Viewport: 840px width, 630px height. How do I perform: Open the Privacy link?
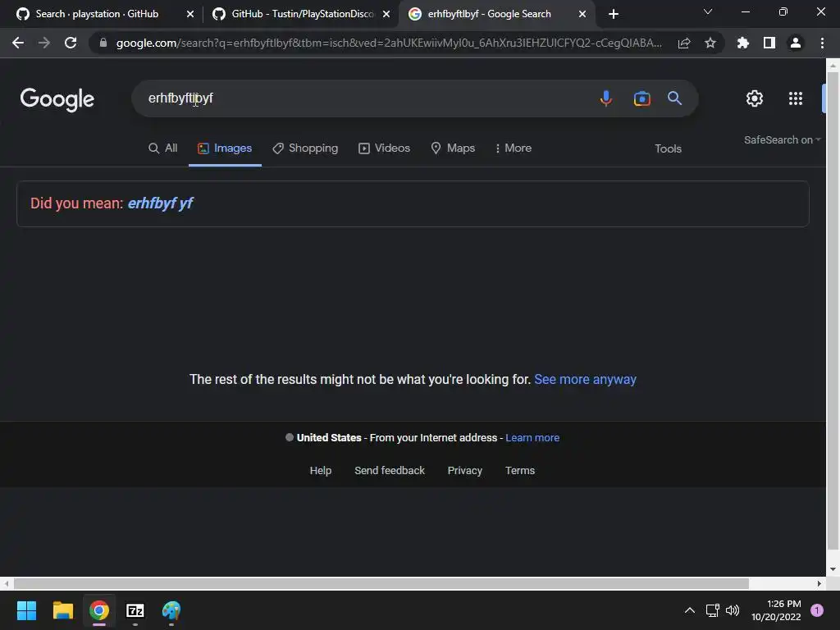click(x=465, y=470)
